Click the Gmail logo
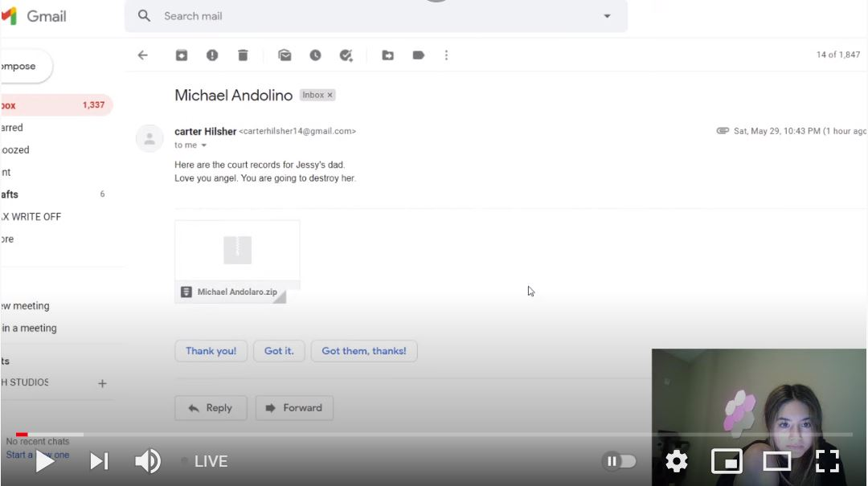 (x=34, y=16)
